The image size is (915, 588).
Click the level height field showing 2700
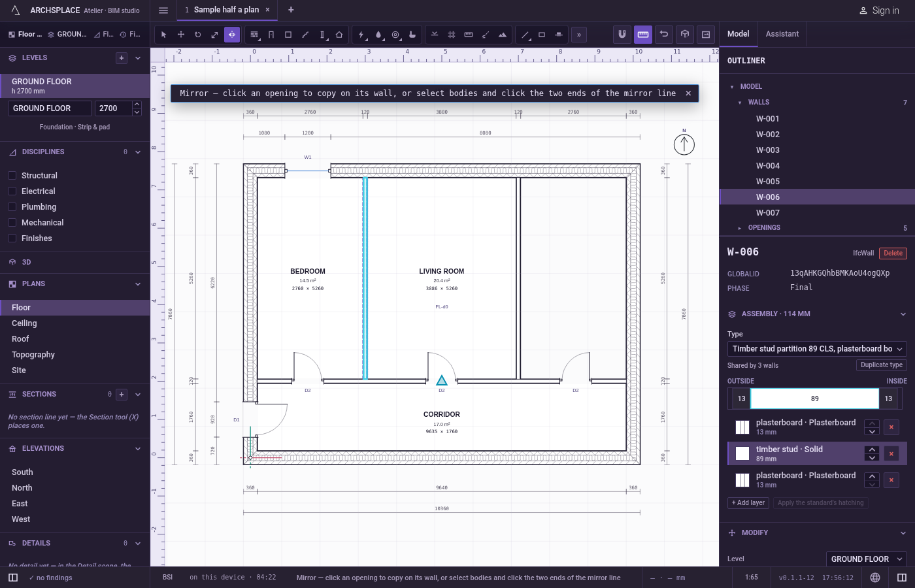click(114, 108)
